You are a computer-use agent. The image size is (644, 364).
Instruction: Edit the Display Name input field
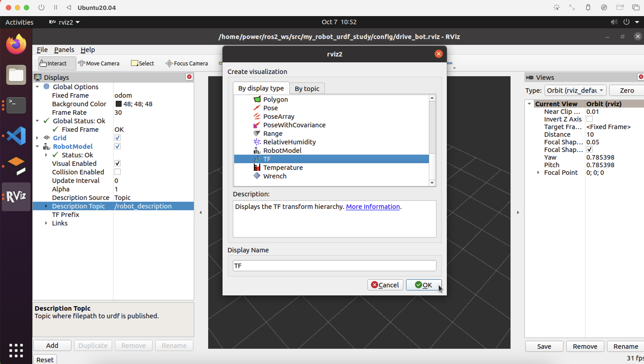pyautogui.click(x=334, y=265)
